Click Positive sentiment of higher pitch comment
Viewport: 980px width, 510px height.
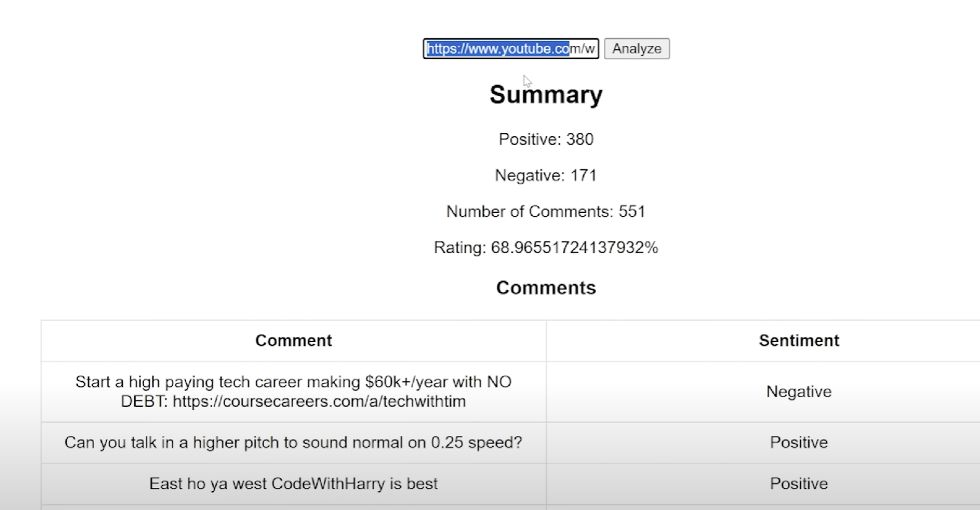pyautogui.click(x=799, y=443)
